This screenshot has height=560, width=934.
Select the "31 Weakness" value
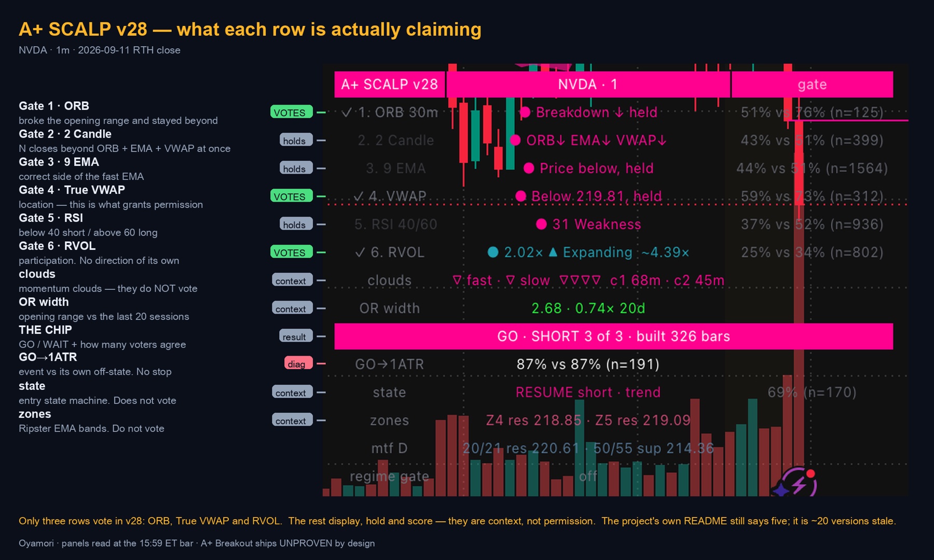597,224
